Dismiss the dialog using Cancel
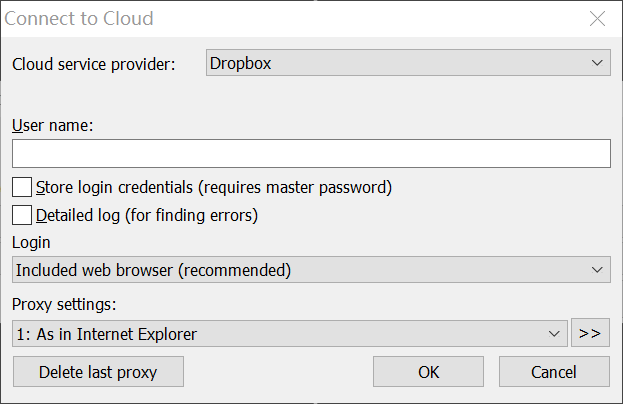This screenshot has width=623, height=404. coord(554,372)
